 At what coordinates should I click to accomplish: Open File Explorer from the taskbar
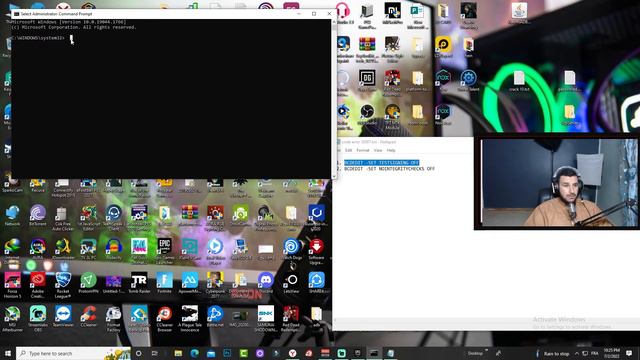click(x=178, y=353)
